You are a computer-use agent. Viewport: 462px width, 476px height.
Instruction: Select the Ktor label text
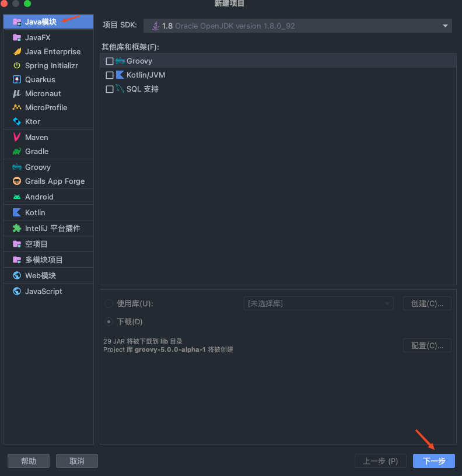pos(33,121)
